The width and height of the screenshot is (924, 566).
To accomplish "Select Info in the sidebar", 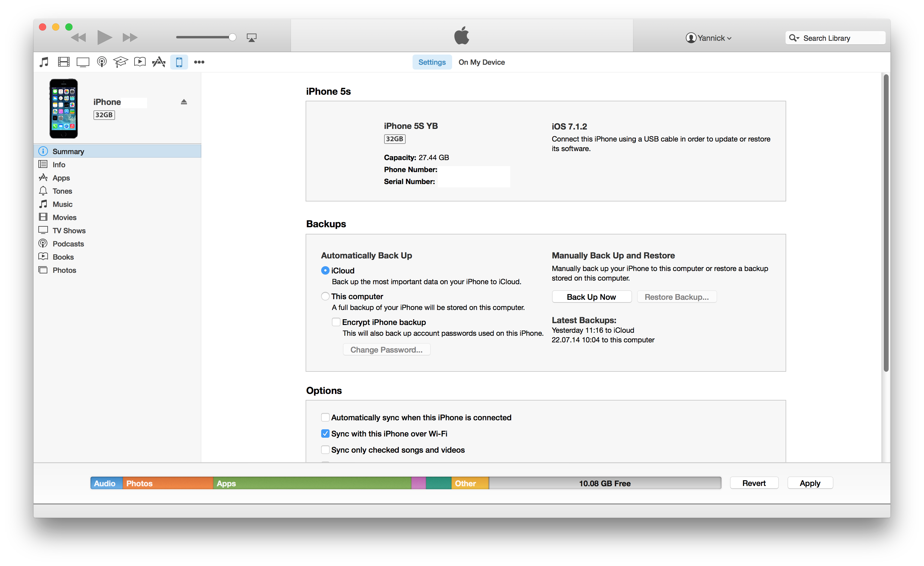I will (117, 164).
